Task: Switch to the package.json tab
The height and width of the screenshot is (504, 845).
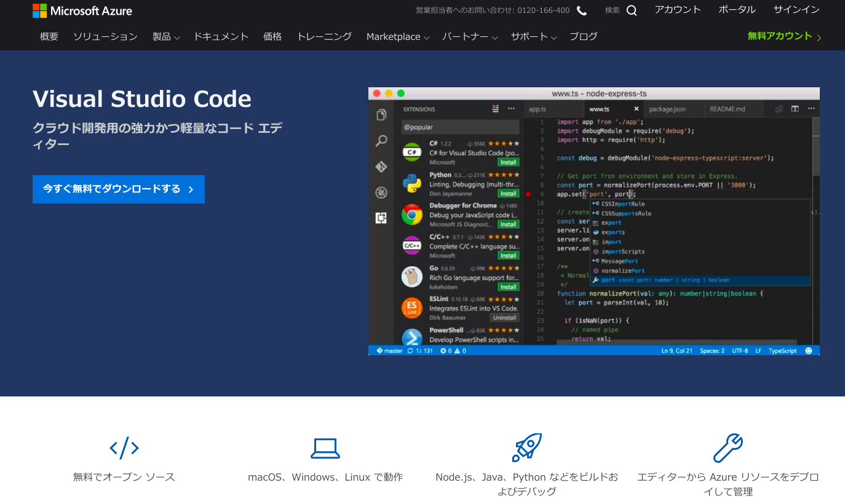Action: point(667,109)
